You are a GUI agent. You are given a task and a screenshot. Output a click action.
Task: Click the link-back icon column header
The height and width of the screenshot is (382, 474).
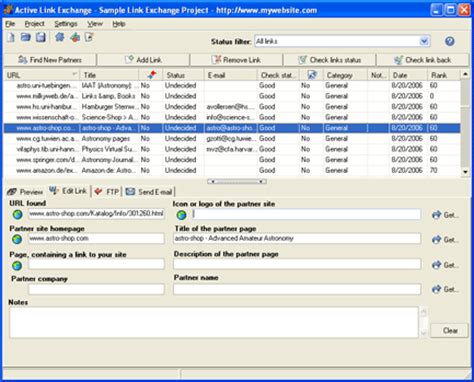click(x=312, y=75)
